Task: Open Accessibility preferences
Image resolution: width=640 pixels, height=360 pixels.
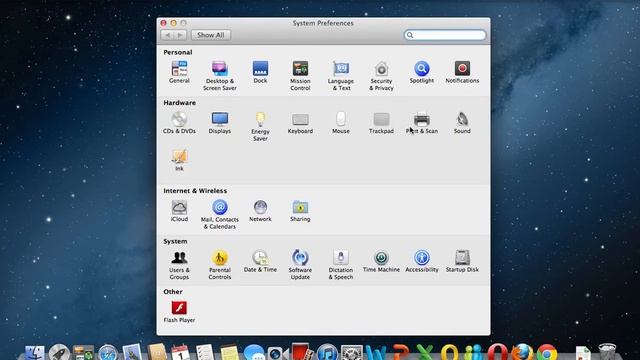Action: [x=422, y=261]
